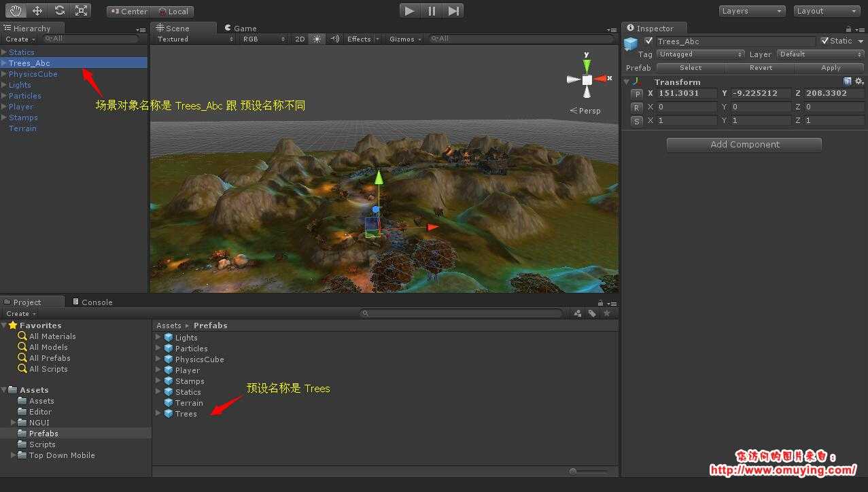Select Terrain in Hierarchy

tap(22, 128)
